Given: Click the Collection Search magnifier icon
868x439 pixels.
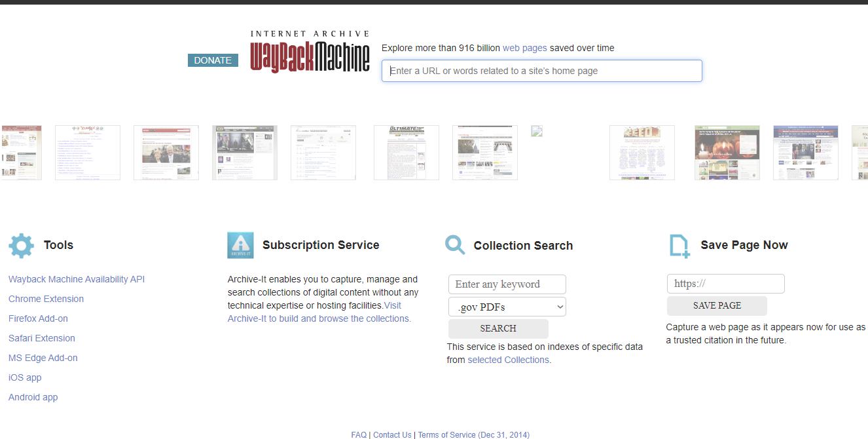Looking at the screenshot, I should point(455,245).
